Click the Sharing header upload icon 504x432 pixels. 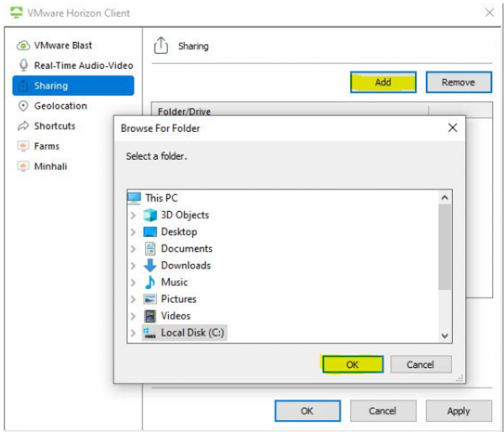coord(160,45)
